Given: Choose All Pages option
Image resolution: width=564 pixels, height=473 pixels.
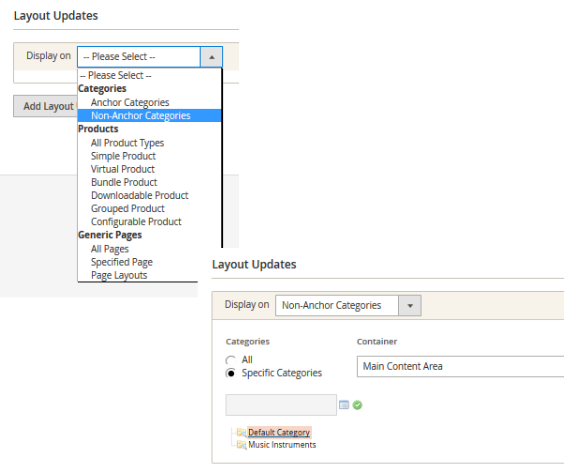Looking at the screenshot, I should [x=149, y=249].
